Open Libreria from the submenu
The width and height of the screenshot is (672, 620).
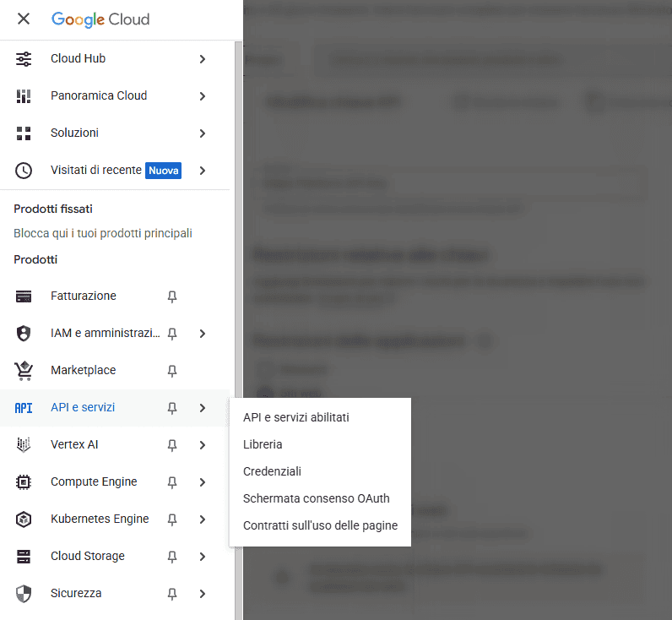(x=320, y=444)
